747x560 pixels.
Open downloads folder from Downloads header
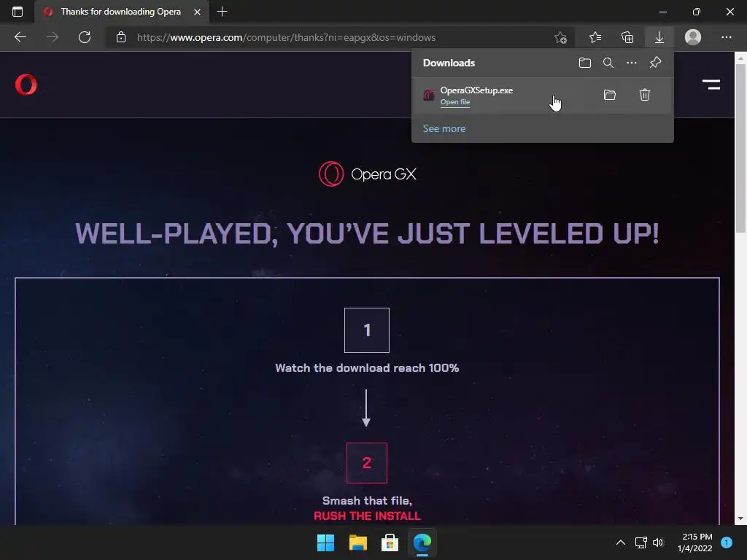coord(585,63)
